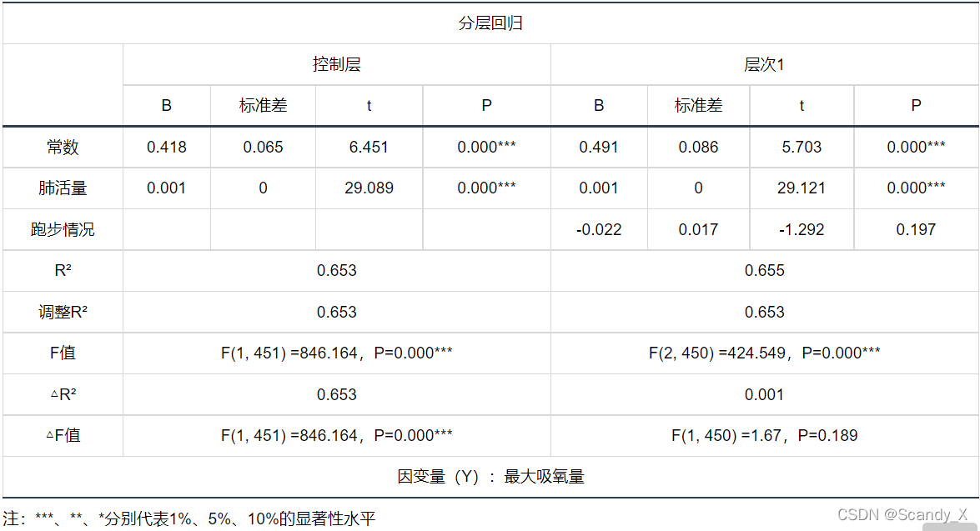980x531 pixels.
Task: Select t value 6.451
Action: click(x=369, y=147)
